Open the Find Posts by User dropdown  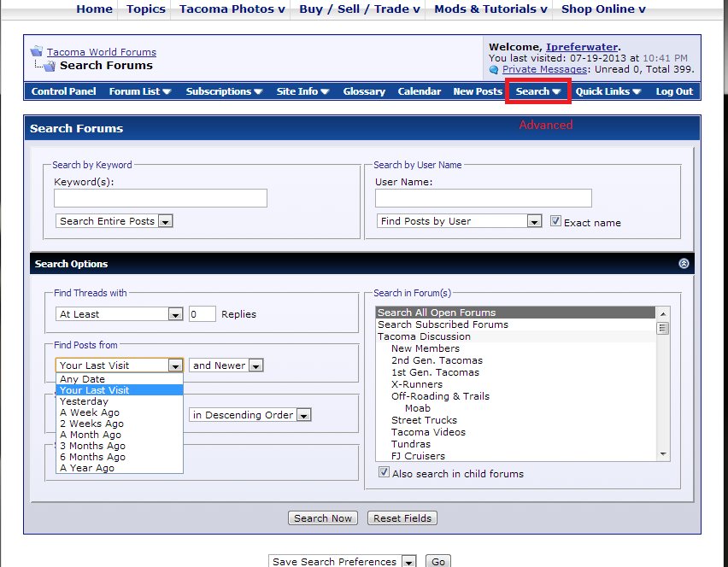click(459, 221)
